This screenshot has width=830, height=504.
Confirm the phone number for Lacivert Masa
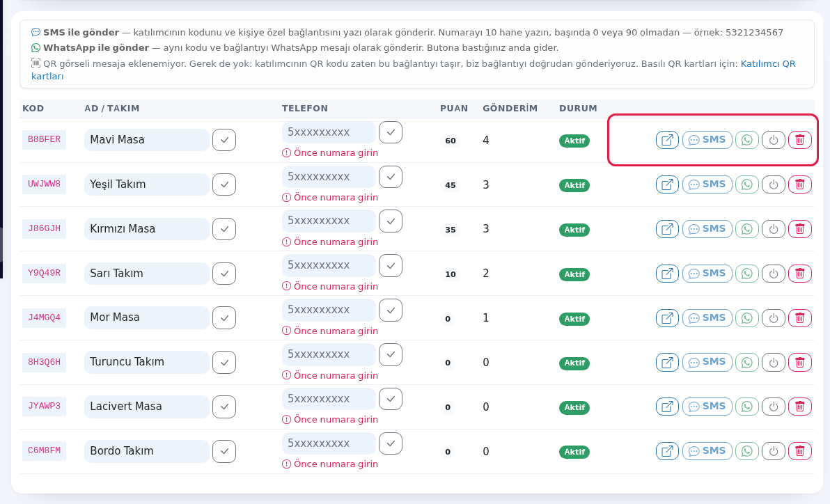pyautogui.click(x=391, y=399)
